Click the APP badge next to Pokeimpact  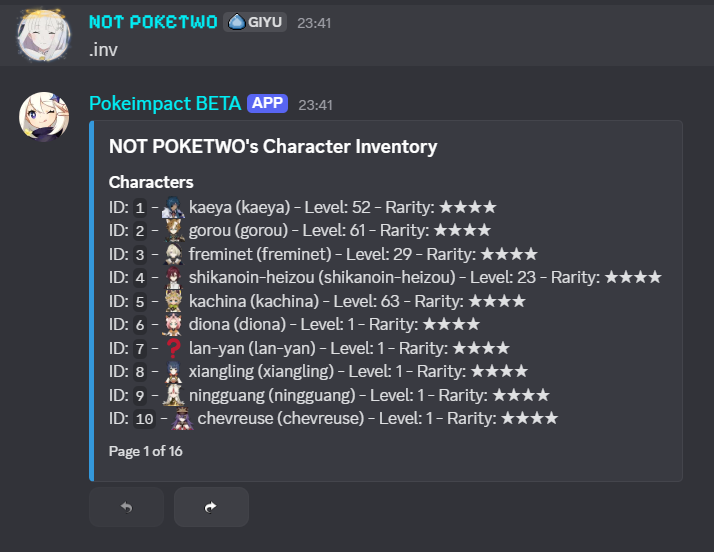point(267,103)
